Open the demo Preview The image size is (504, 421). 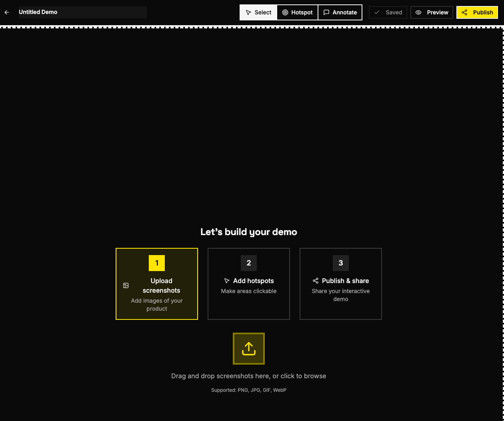(432, 12)
